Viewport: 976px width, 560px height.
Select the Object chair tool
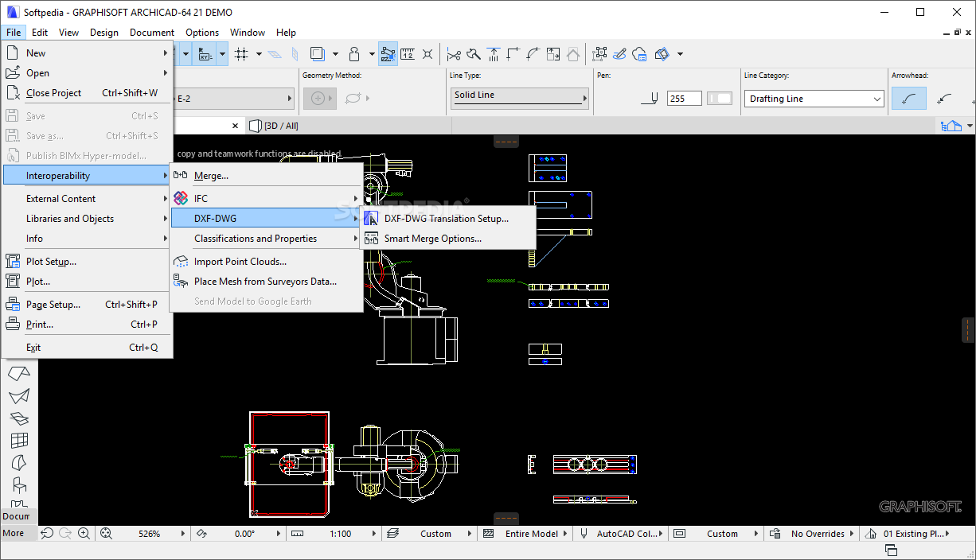tap(19, 484)
